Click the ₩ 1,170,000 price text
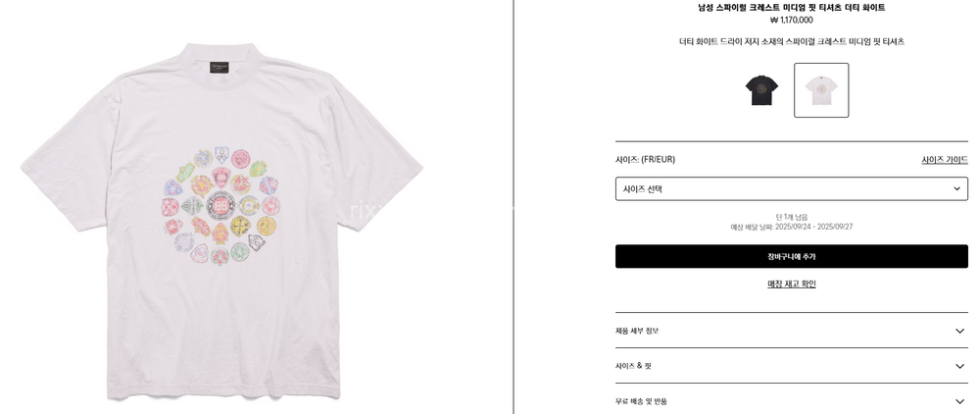 (x=791, y=20)
